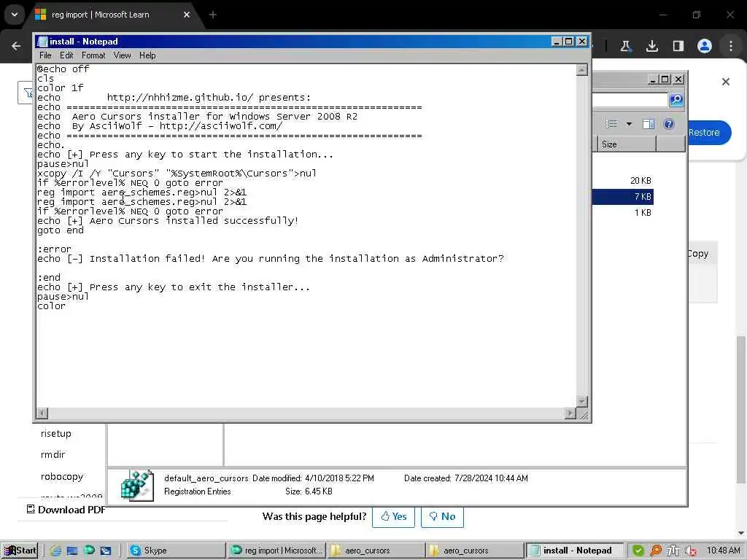
Task: Dismiss the restore popup with X
Action: (x=726, y=82)
